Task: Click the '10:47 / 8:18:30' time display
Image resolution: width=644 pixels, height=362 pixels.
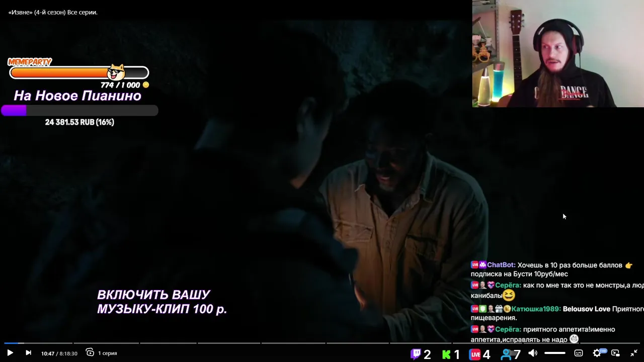Action: (59, 353)
